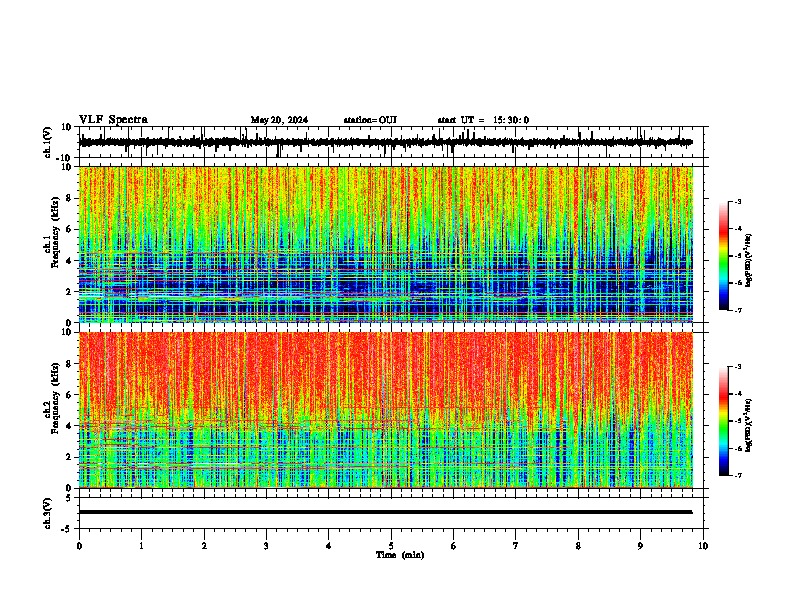Click the "ch.3(V)" axis label

point(48,513)
